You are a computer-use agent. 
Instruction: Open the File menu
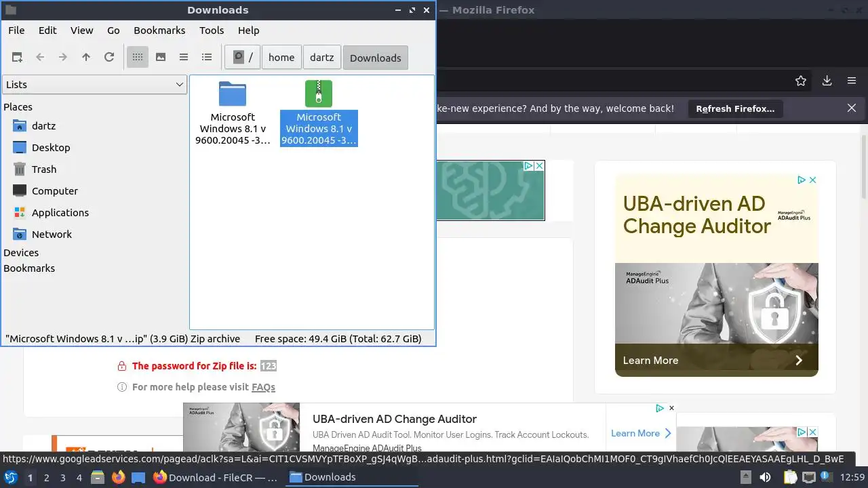pyautogui.click(x=16, y=30)
